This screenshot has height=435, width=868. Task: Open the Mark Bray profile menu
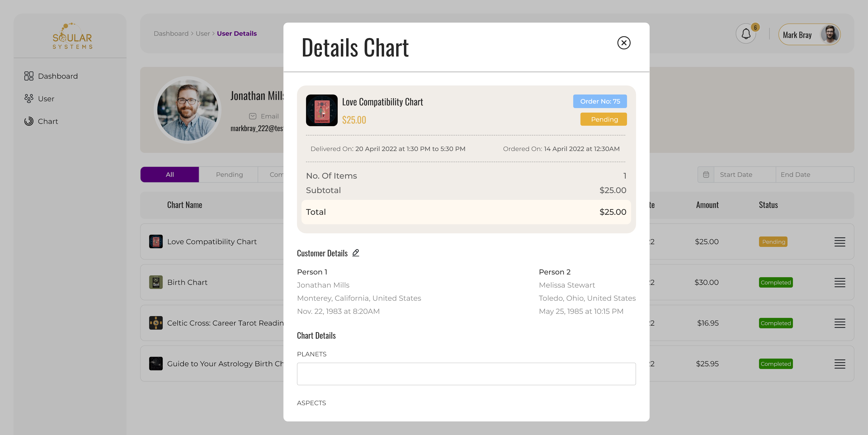click(x=809, y=35)
